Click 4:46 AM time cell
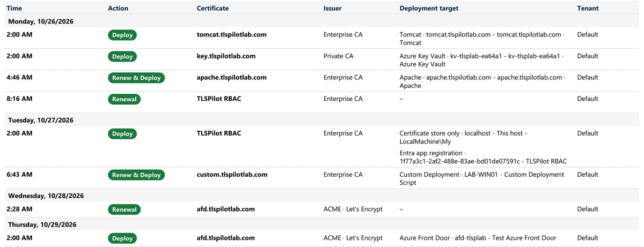Viewport: 644px width, 247px height. pyautogui.click(x=19, y=77)
